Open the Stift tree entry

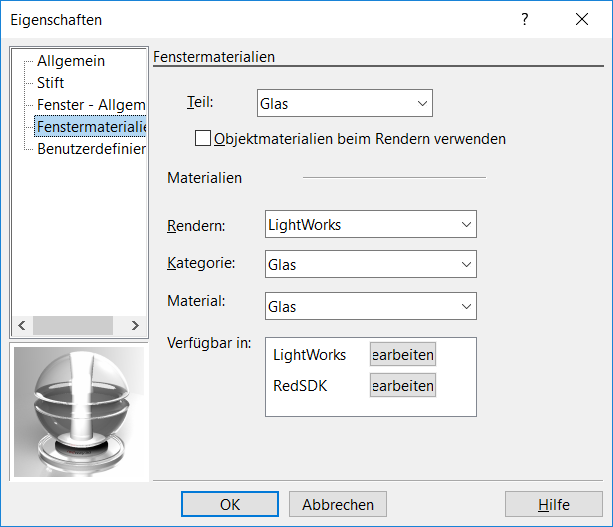point(50,83)
